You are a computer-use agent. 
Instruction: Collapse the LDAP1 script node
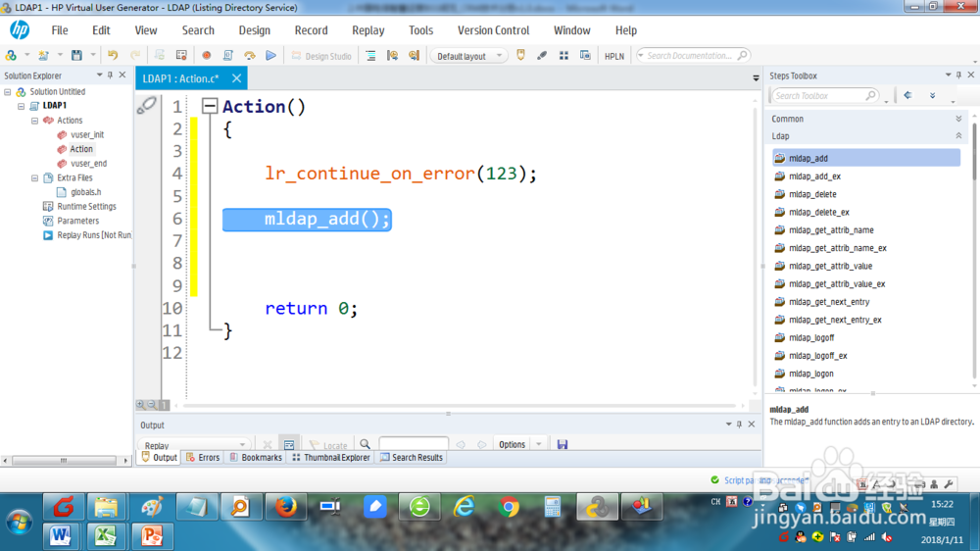[22, 106]
